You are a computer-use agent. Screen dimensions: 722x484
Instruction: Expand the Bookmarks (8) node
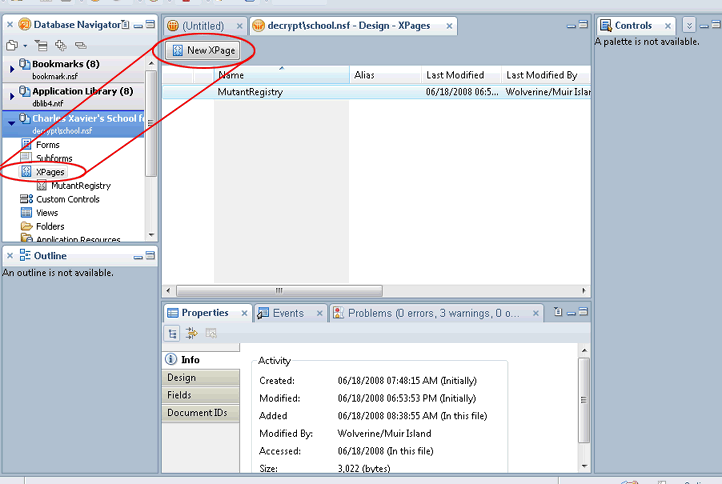point(12,69)
